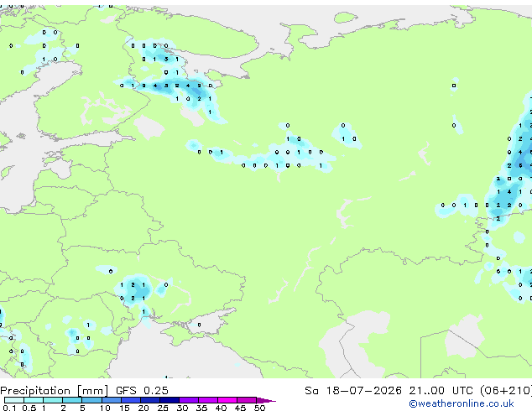This screenshot has width=532, height=411.
Task: Click the 0.1–0.5 mm lightest legend swatch
Action: point(14,400)
